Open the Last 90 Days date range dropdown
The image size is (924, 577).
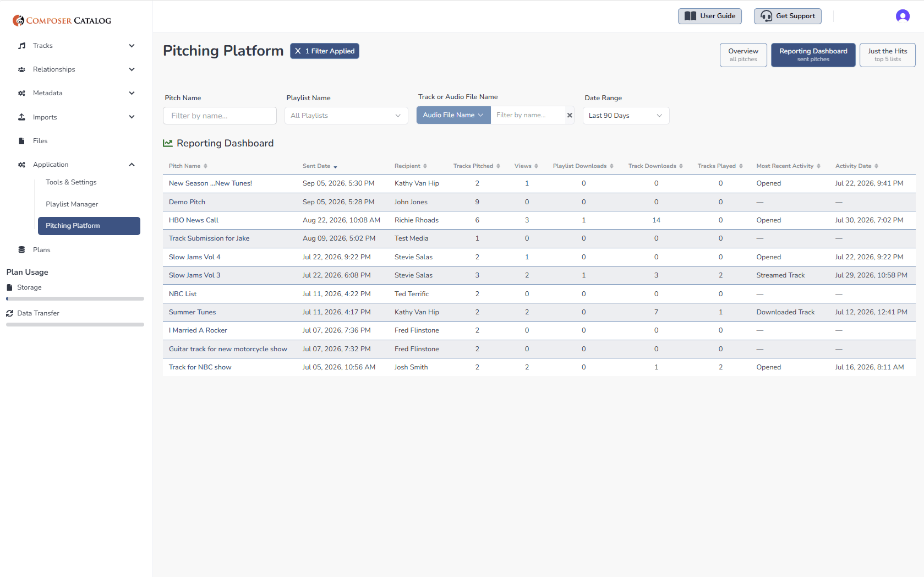626,116
